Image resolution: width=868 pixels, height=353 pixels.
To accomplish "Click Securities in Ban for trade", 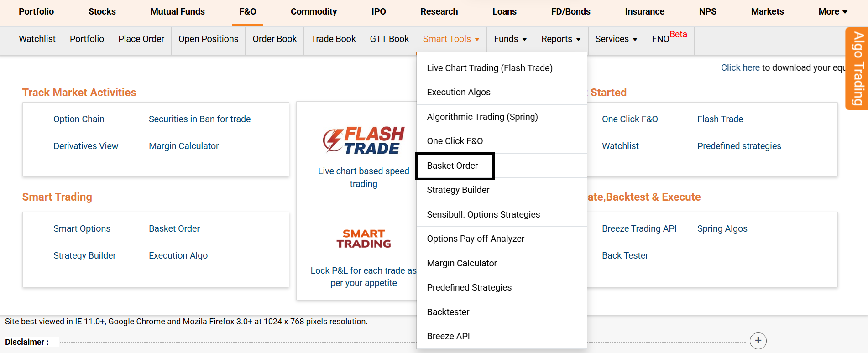I will pyautogui.click(x=199, y=119).
